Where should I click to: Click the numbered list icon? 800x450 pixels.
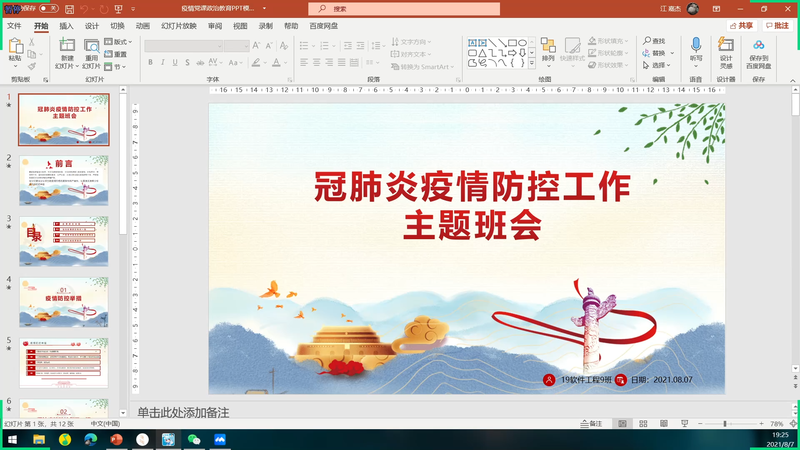click(x=324, y=46)
